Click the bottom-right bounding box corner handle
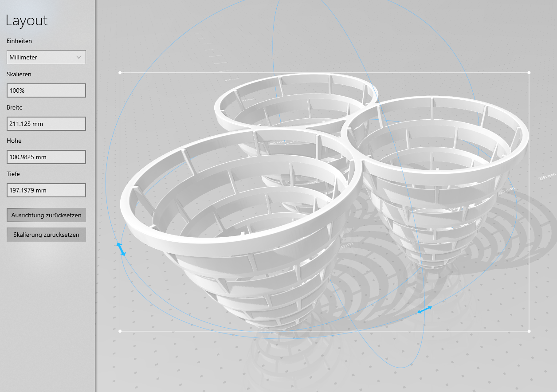The height and width of the screenshot is (392, 557). 529,331
